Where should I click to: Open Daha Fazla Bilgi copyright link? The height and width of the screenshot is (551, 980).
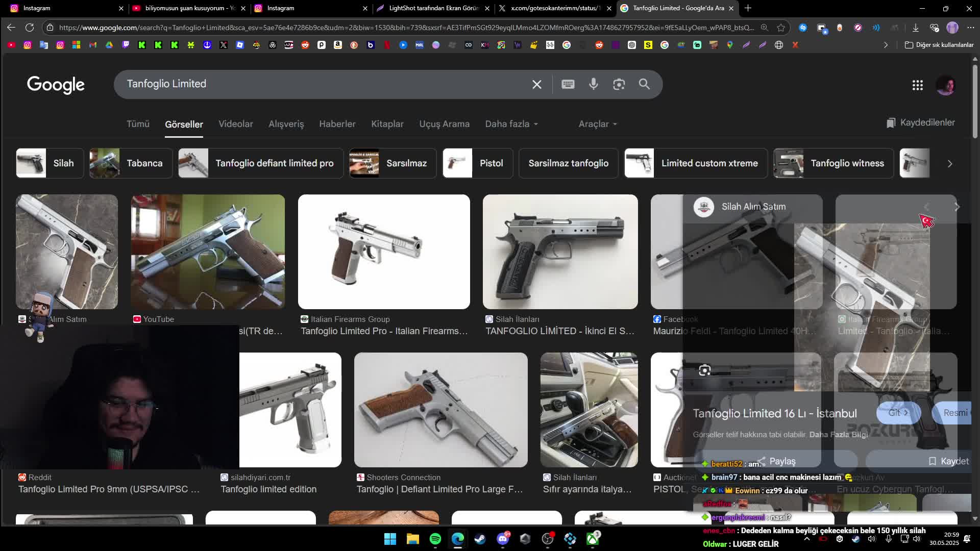click(838, 435)
